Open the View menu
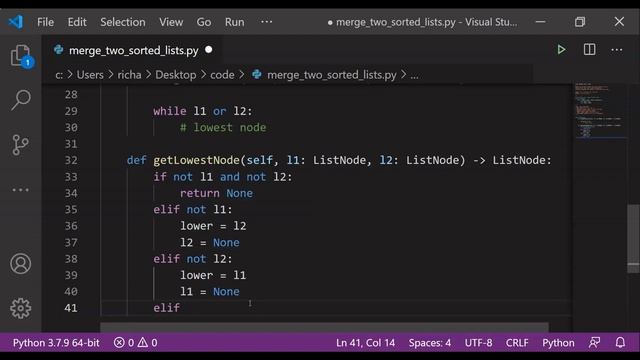 point(171,22)
